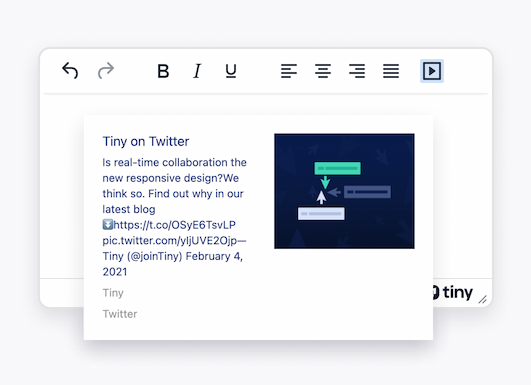Click the 'Tiny' author label

pos(113,293)
